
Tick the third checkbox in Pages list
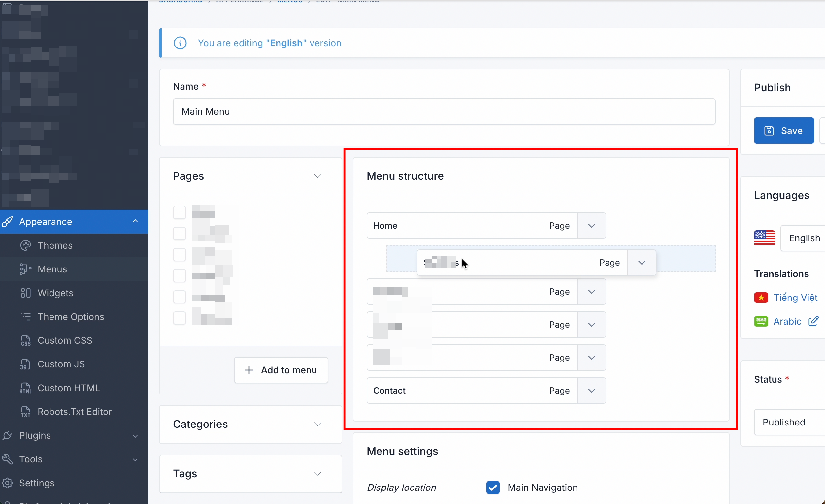[x=180, y=255]
